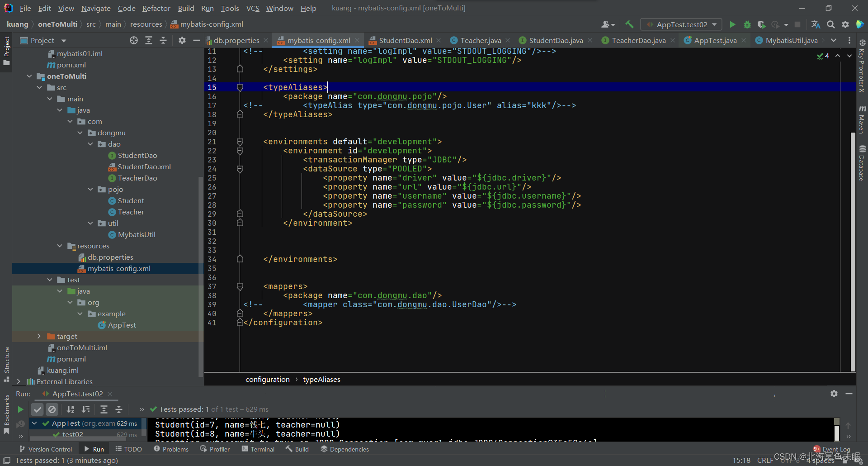This screenshot has width=868, height=466.
Task: Toggle fold marker at the dataSource line
Action: point(240,169)
